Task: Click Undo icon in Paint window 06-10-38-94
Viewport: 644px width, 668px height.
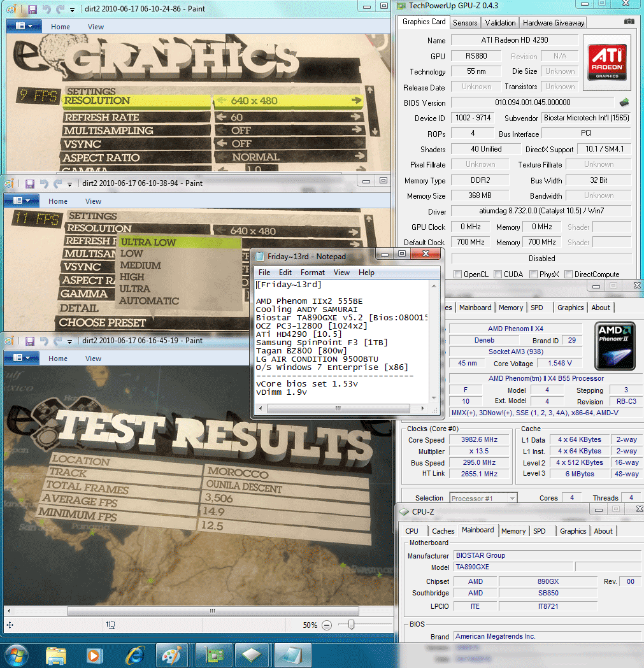Action: [44, 183]
